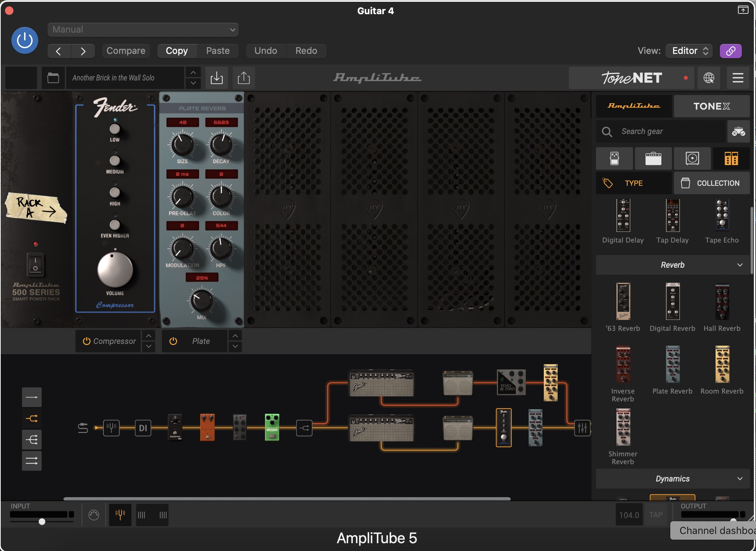Click the splitter block in signal chain
Viewport: 756px width, 551px height.
click(304, 428)
